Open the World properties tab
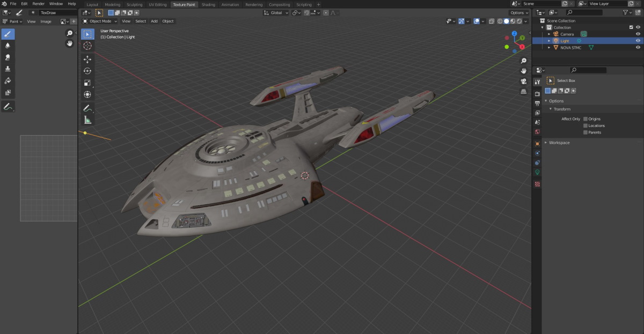 tap(537, 132)
